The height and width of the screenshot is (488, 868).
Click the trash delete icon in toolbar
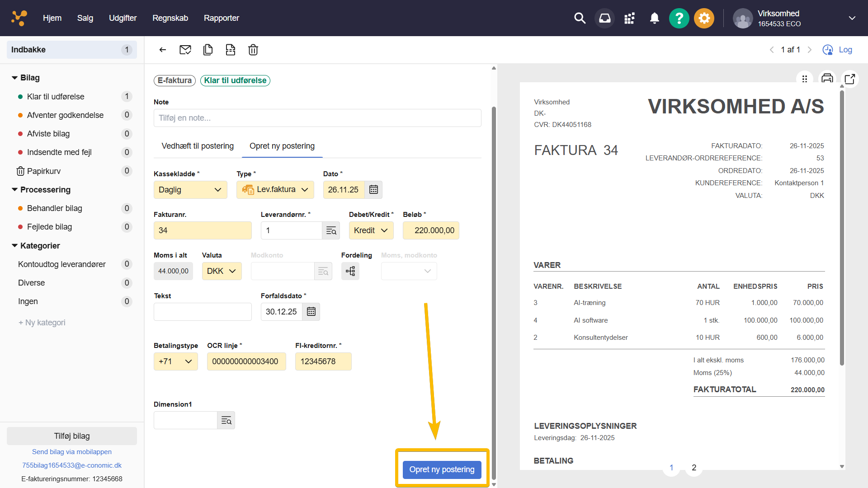click(253, 50)
